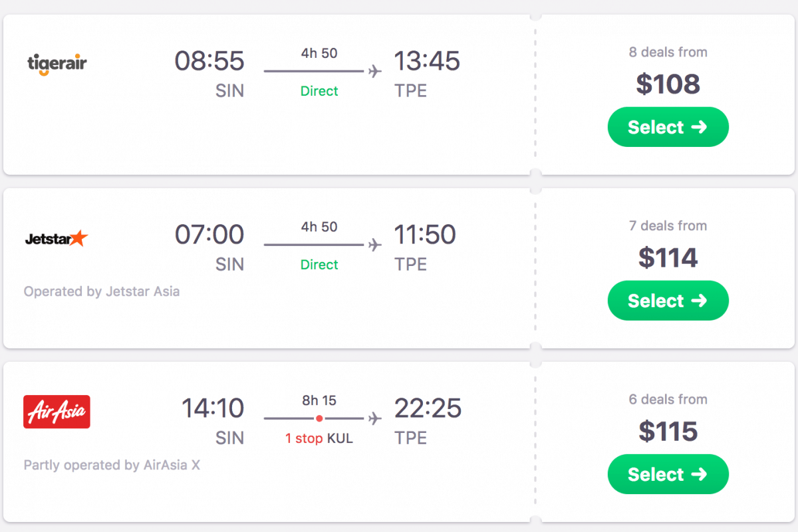Click the '1 stop' label on AirAsia flight

[x=304, y=438]
